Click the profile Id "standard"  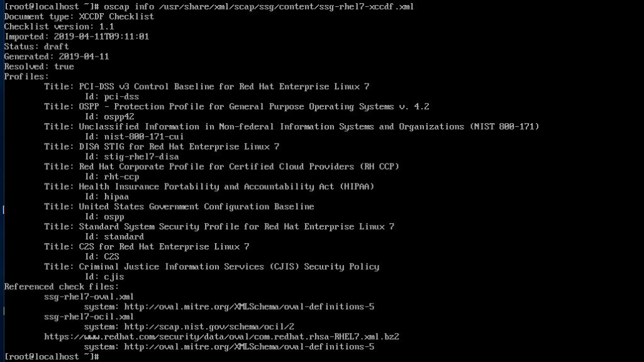coord(124,236)
